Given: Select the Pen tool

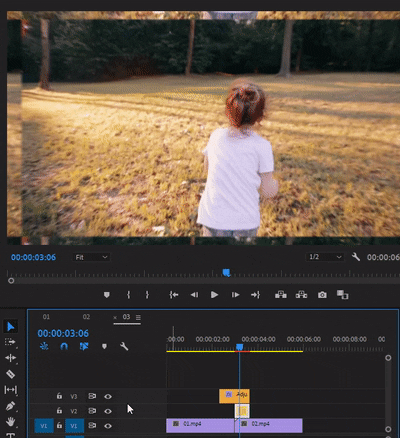Looking at the screenshot, I should click(10, 406).
